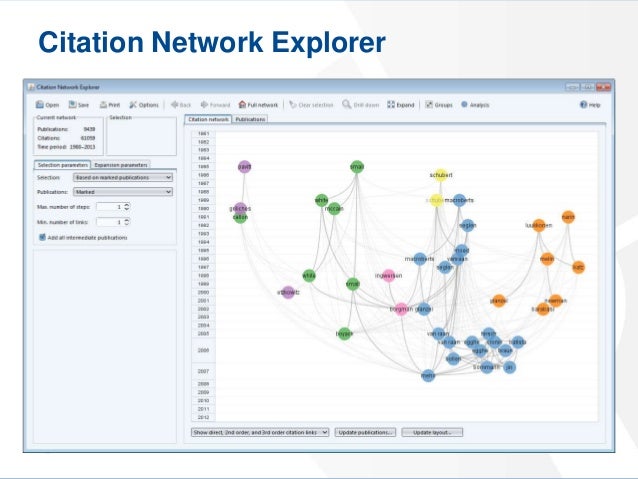
Task: Open the Analysis tool
Action: tap(475, 105)
